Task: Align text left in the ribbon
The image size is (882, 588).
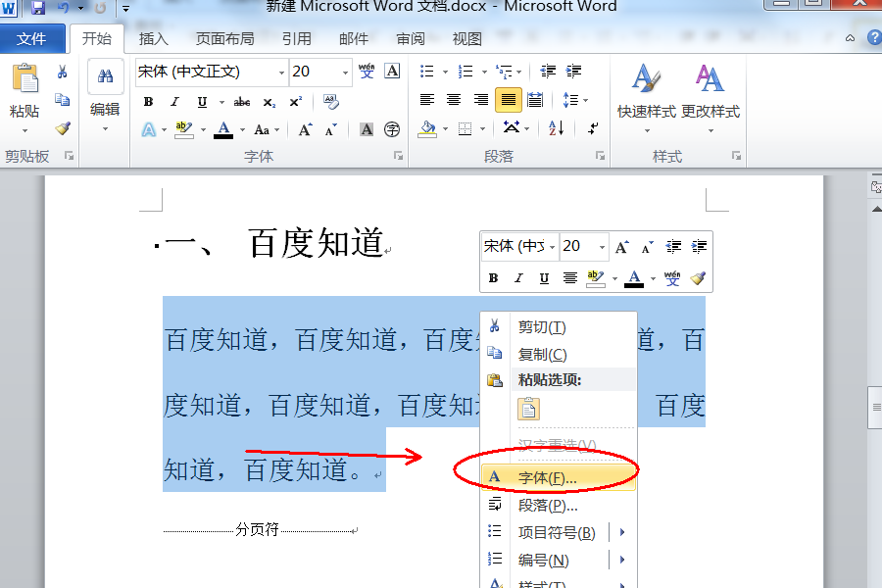Action: coord(427,100)
